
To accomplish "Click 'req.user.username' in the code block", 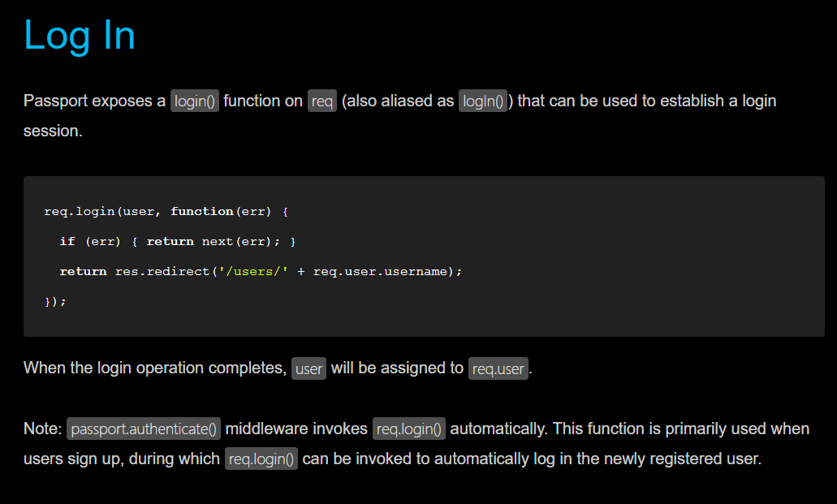I will coord(380,271).
